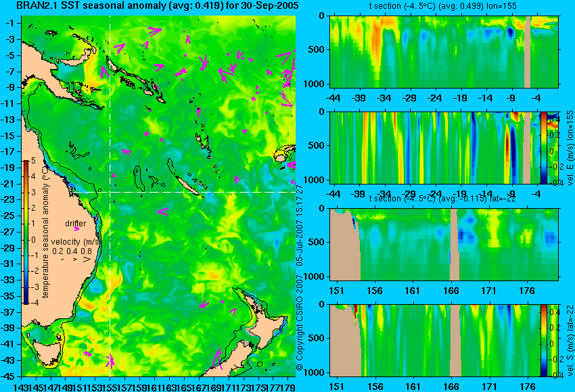Click the temperature section plot at lat=-22
575x392 pixels.
tap(444, 245)
